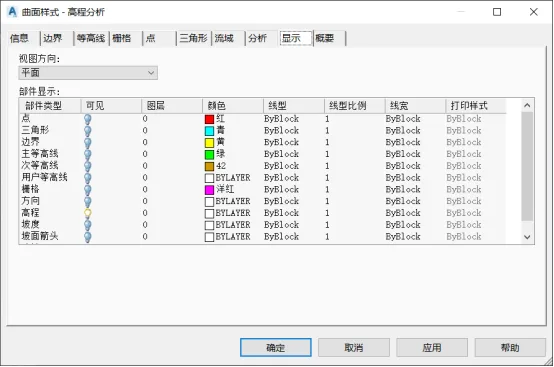Image resolution: width=554 pixels, height=367 pixels.
Task: Toggle visibility bulb for 边界 row
Action: coord(88,142)
